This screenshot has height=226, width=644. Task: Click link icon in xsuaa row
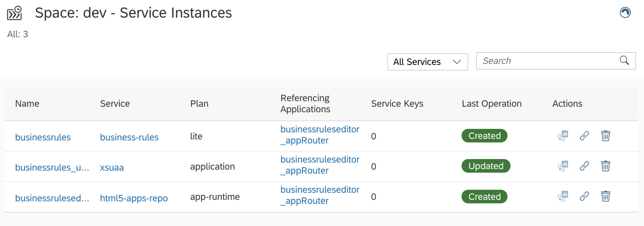click(x=584, y=166)
